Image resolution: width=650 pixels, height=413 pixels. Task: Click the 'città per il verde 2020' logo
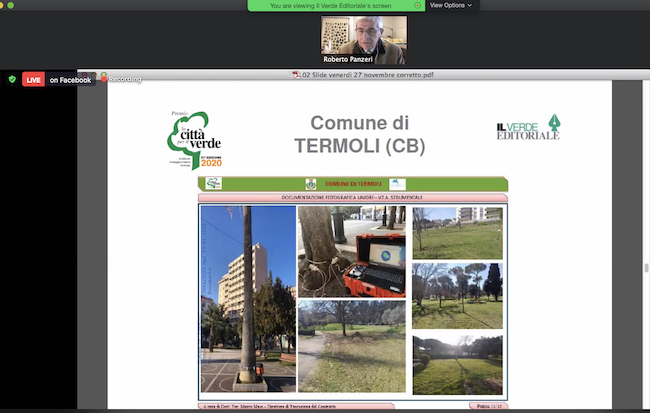[x=194, y=141]
